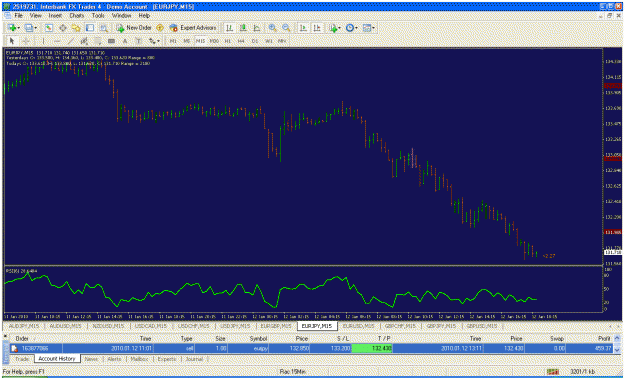Image resolution: width=625 pixels, height=378 pixels.
Task: Open the Profiles icon
Action: pyautogui.click(x=28, y=28)
